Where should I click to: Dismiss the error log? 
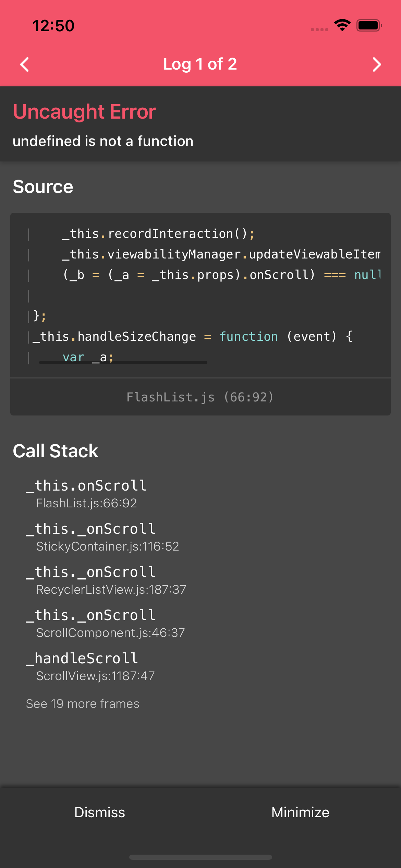[x=100, y=812]
